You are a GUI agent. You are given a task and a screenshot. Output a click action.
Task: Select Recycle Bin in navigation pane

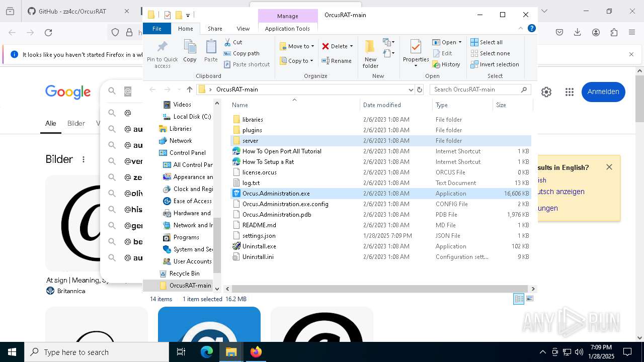tap(184, 274)
